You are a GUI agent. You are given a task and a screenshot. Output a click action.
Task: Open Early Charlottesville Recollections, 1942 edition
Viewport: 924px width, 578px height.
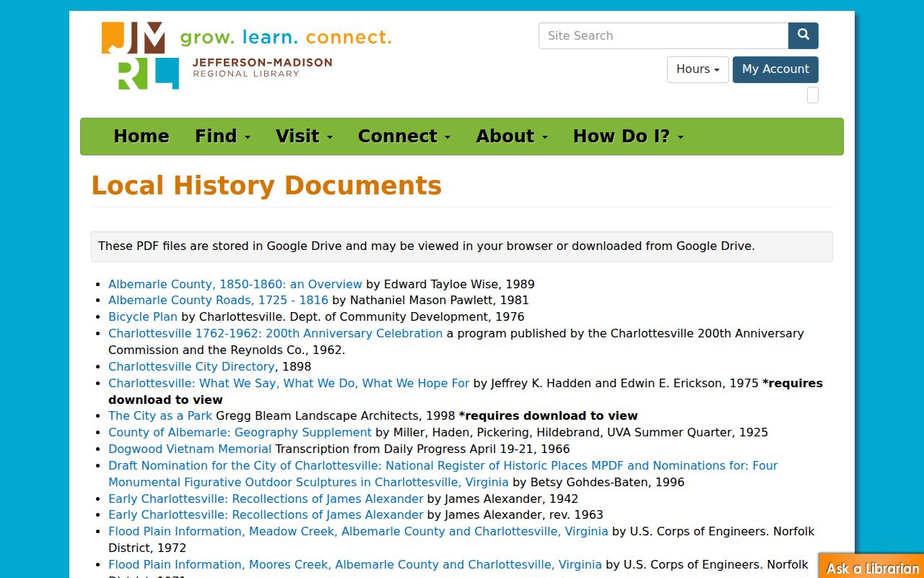(x=266, y=499)
